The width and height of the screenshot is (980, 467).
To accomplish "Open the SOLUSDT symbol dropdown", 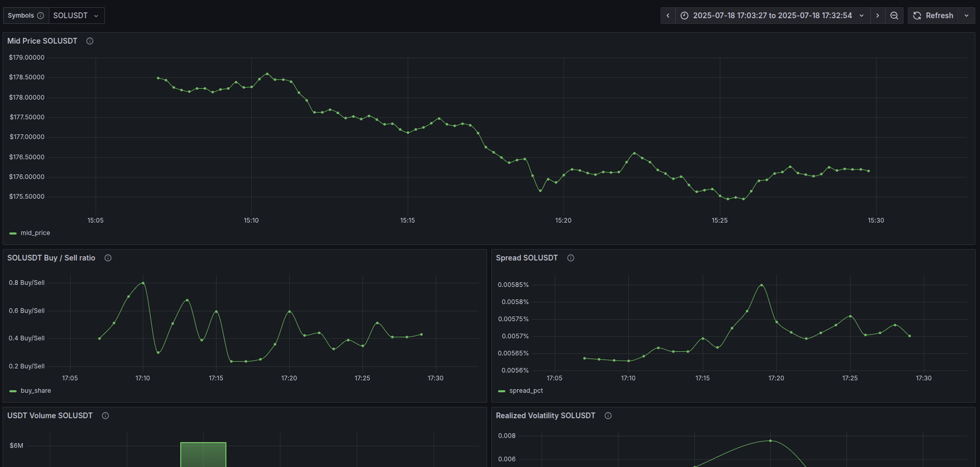I will pyautogui.click(x=76, y=16).
